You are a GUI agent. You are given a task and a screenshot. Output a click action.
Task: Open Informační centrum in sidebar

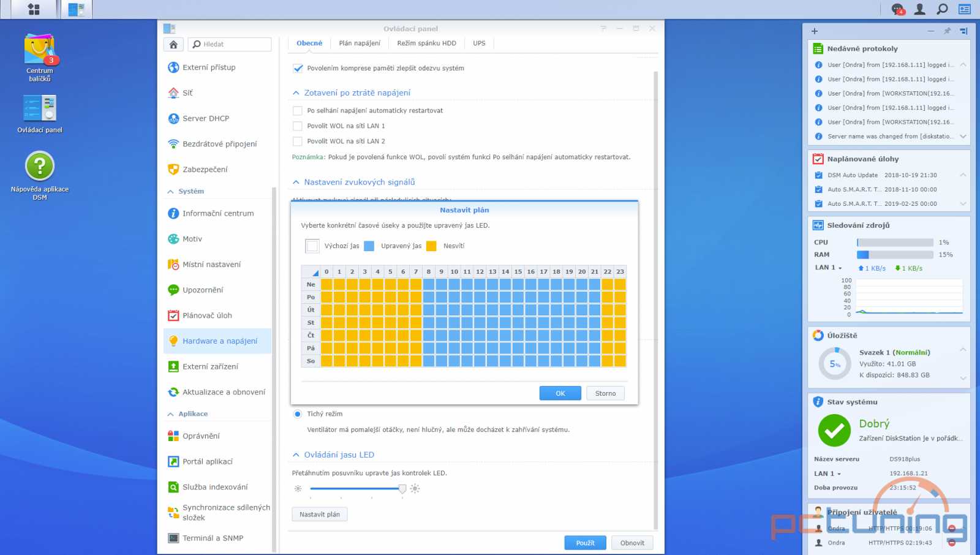217,213
